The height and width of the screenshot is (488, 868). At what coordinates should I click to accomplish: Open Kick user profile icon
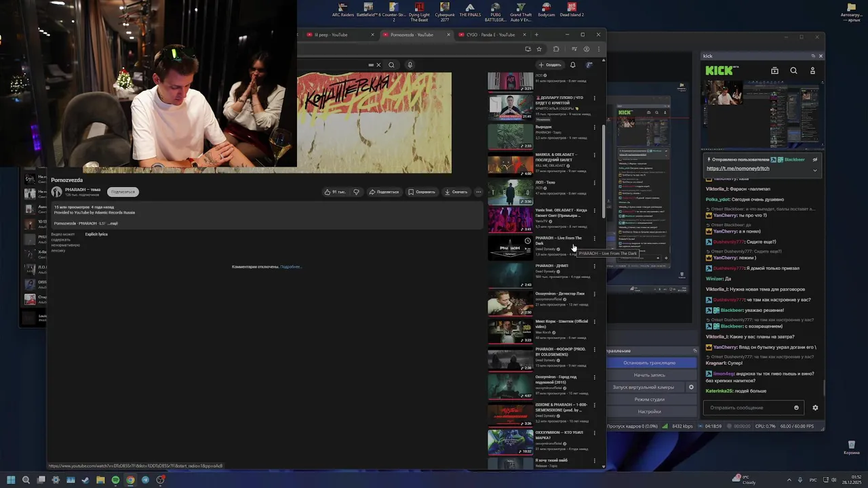coord(812,70)
